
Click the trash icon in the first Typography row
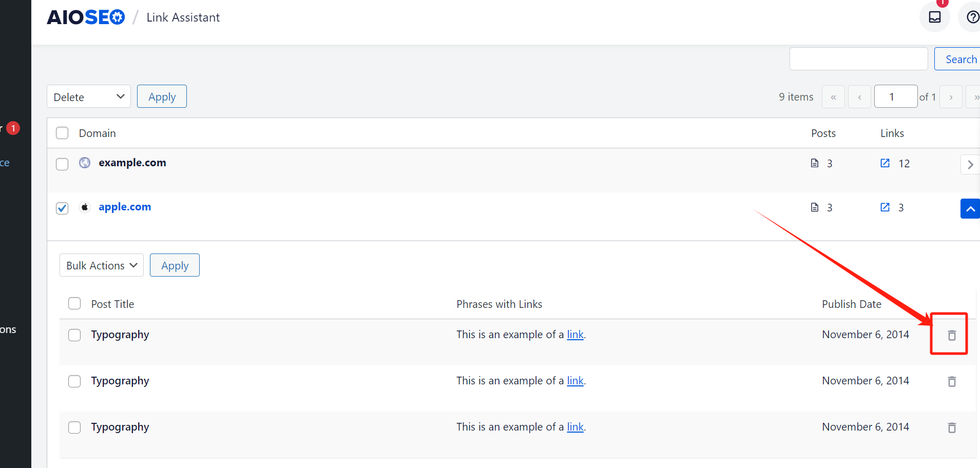coord(951,335)
